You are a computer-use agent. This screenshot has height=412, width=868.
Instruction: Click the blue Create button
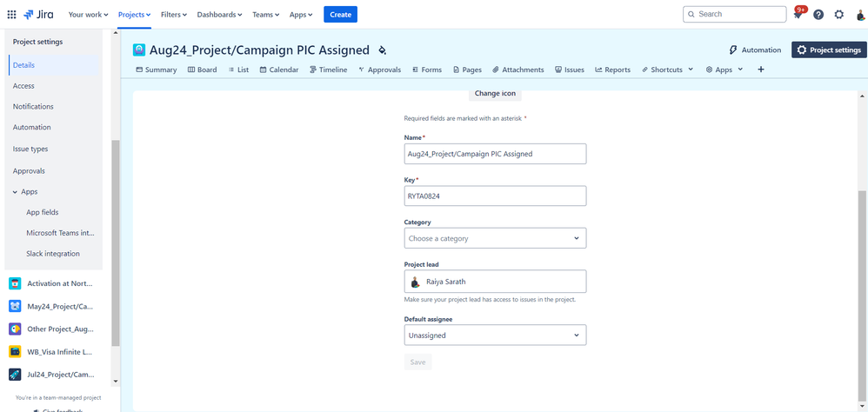340,15
